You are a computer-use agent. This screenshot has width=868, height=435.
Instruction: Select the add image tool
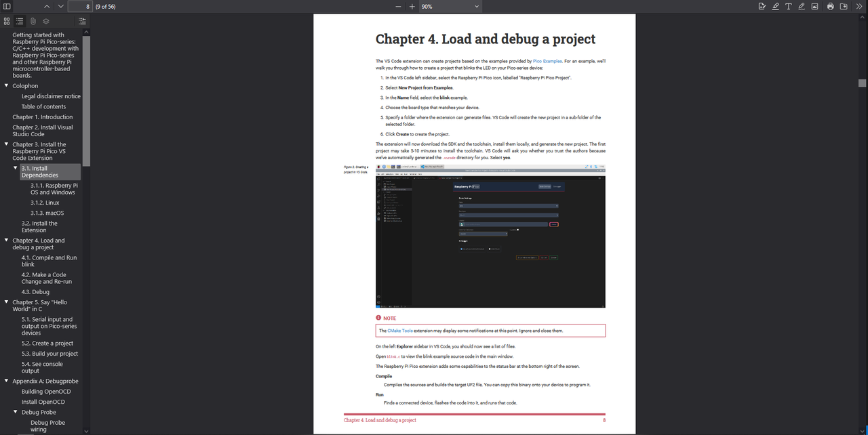click(814, 6)
